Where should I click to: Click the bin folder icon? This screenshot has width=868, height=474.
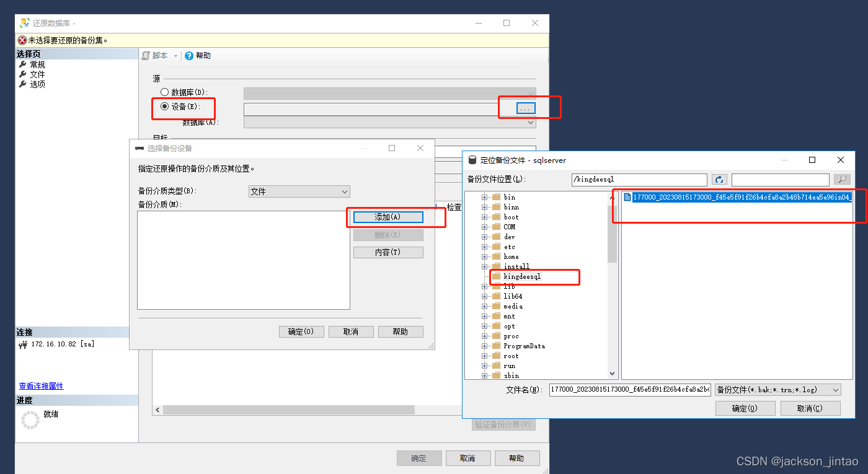(x=496, y=197)
